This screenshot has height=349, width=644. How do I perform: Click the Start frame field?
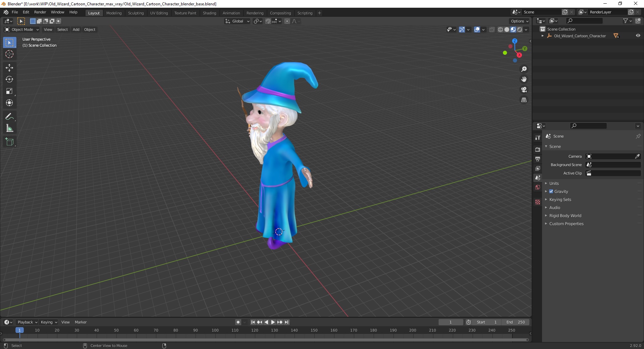point(487,322)
